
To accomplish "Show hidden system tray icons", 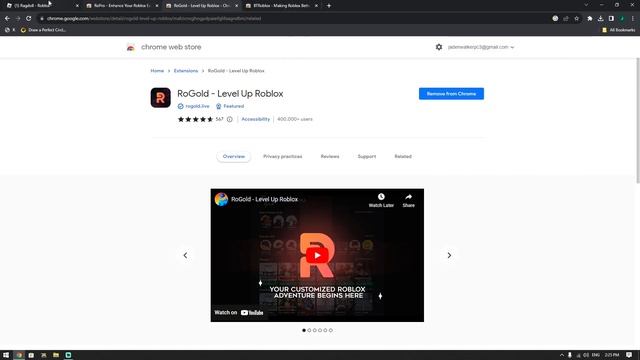I will pos(562,355).
